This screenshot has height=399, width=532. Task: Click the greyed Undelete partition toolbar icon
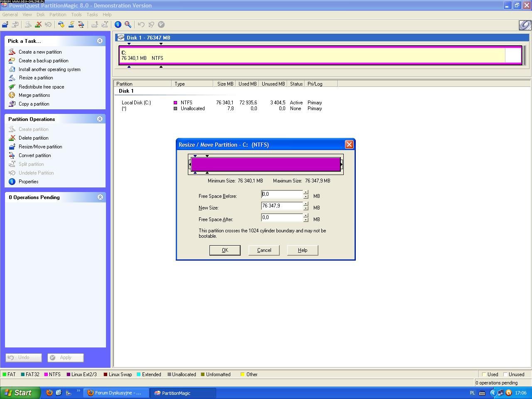point(48,25)
